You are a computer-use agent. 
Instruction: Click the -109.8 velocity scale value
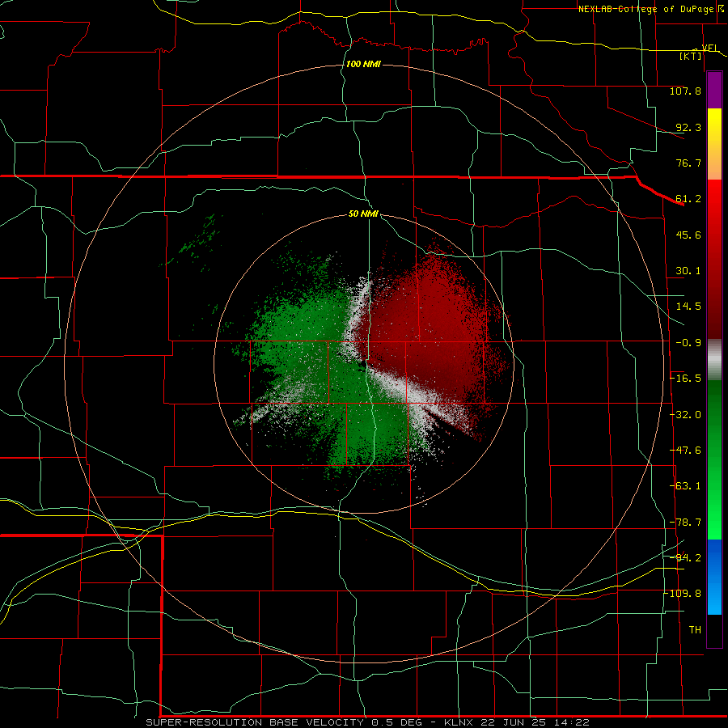click(684, 594)
